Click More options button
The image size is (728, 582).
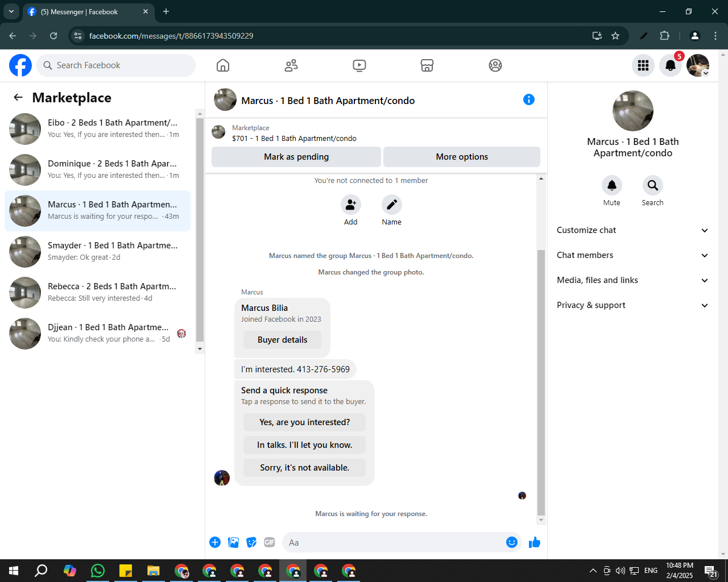click(462, 157)
